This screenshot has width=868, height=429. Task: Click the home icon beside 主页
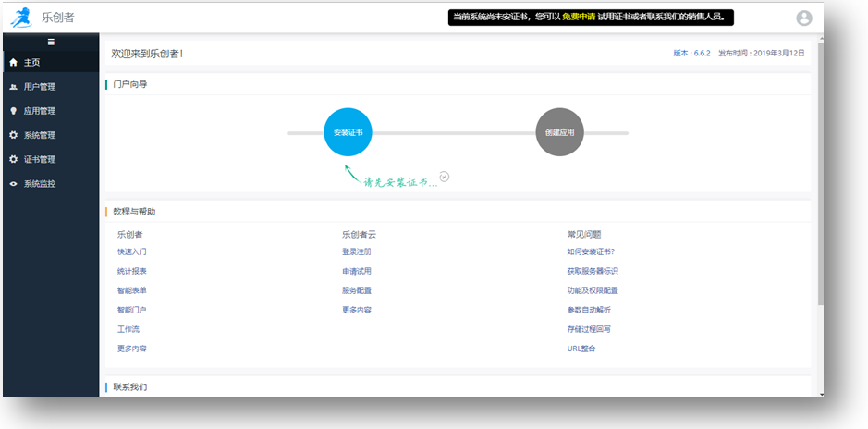13,63
